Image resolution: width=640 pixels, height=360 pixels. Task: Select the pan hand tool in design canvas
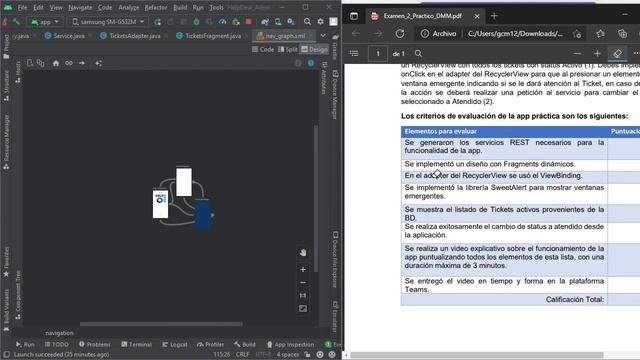[x=303, y=253]
